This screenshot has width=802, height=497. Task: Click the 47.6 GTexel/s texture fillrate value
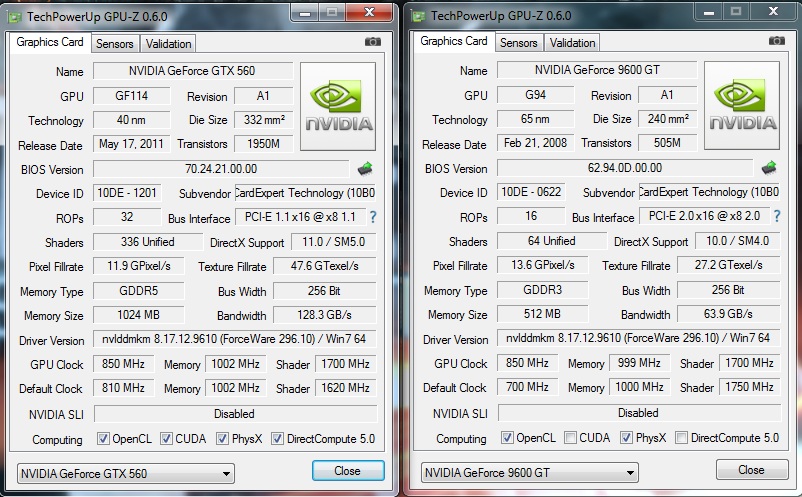tap(325, 266)
